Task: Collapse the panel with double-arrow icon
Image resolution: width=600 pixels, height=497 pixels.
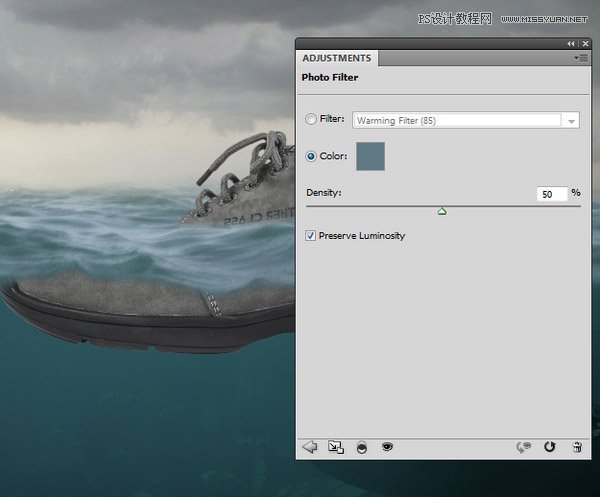Action: [x=571, y=44]
